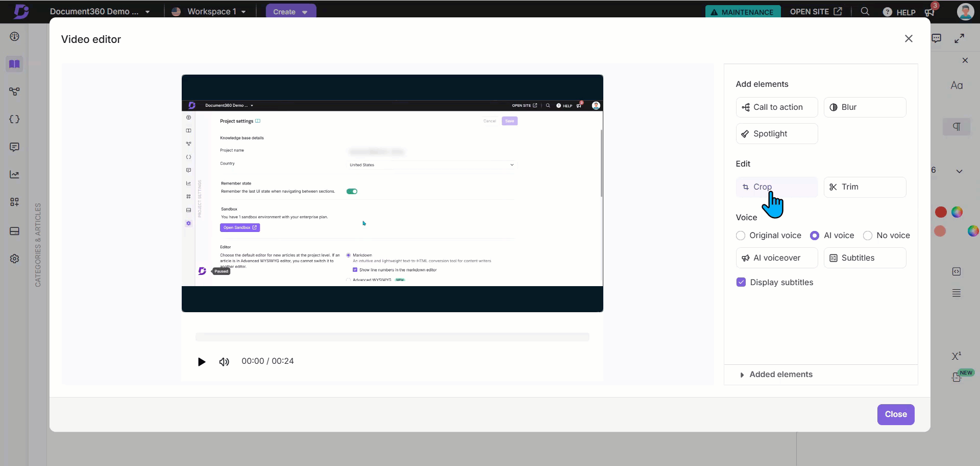Close the right formatting panel
The image size is (980, 466).
click(x=965, y=60)
